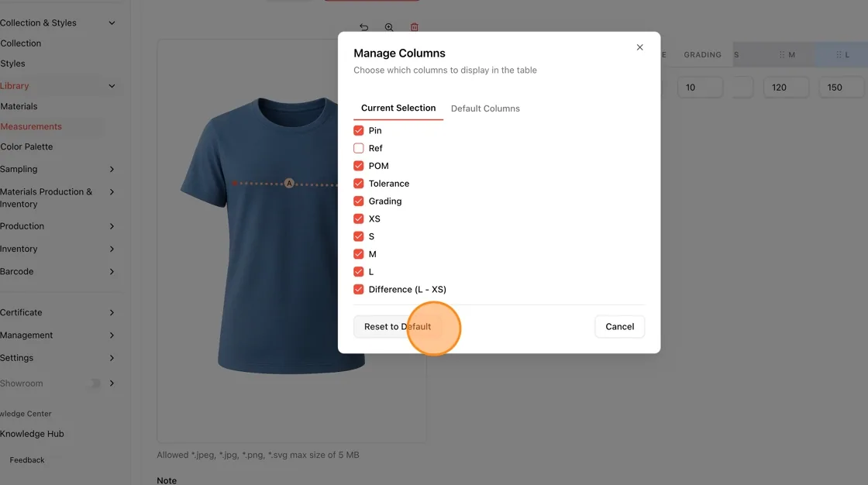This screenshot has width=868, height=485.
Task: Expand the Settings menu chevron
Action: click(x=112, y=358)
